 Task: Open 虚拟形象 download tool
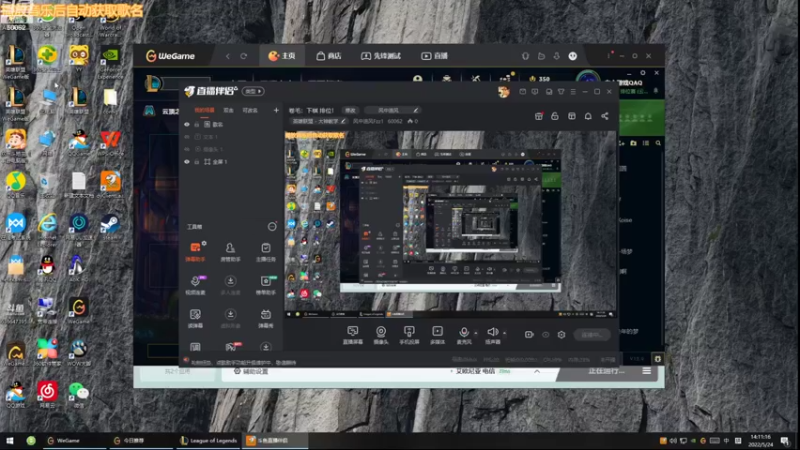click(230, 318)
